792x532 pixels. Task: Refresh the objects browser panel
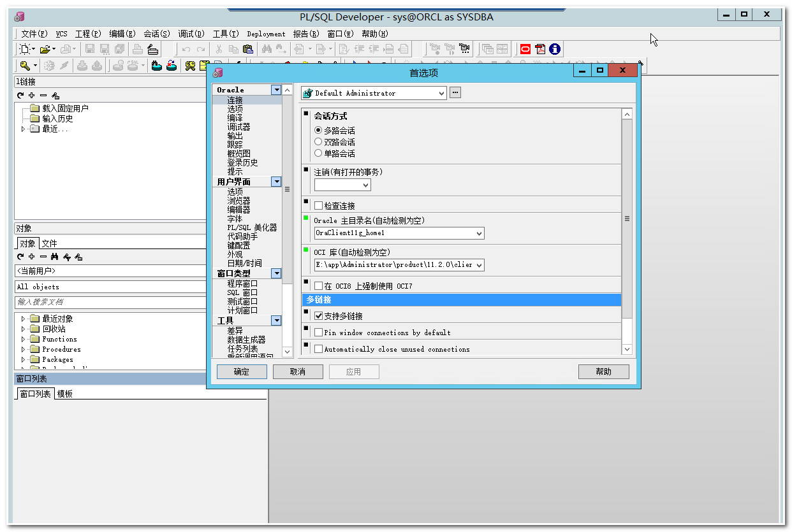[20, 257]
